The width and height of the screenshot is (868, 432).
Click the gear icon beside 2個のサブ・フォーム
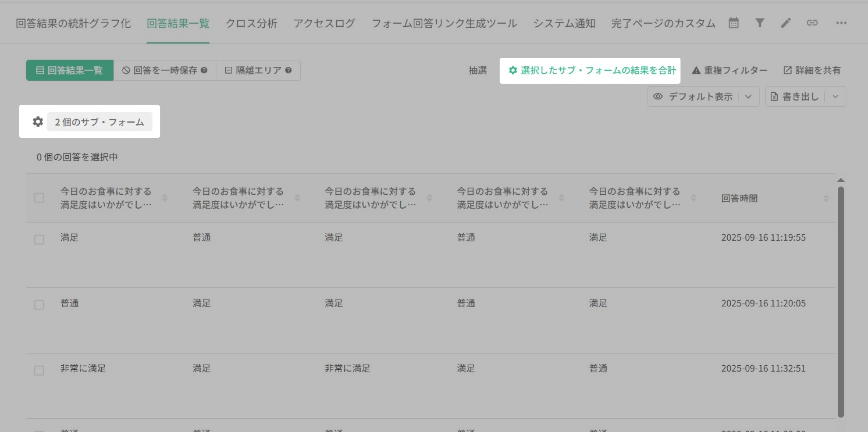38,122
